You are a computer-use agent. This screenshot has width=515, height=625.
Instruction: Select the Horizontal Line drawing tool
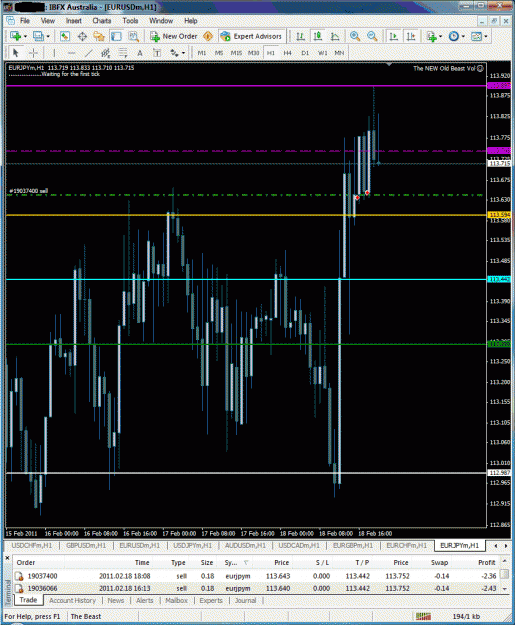[71, 53]
